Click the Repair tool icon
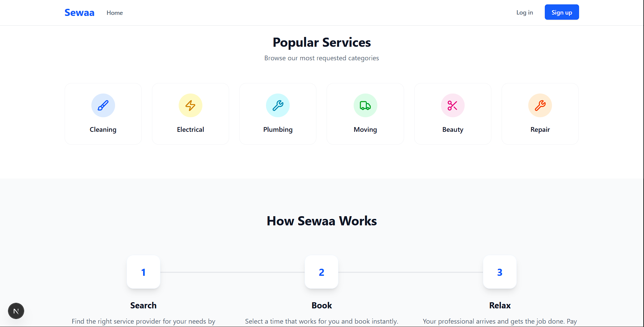 click(540, 105)
